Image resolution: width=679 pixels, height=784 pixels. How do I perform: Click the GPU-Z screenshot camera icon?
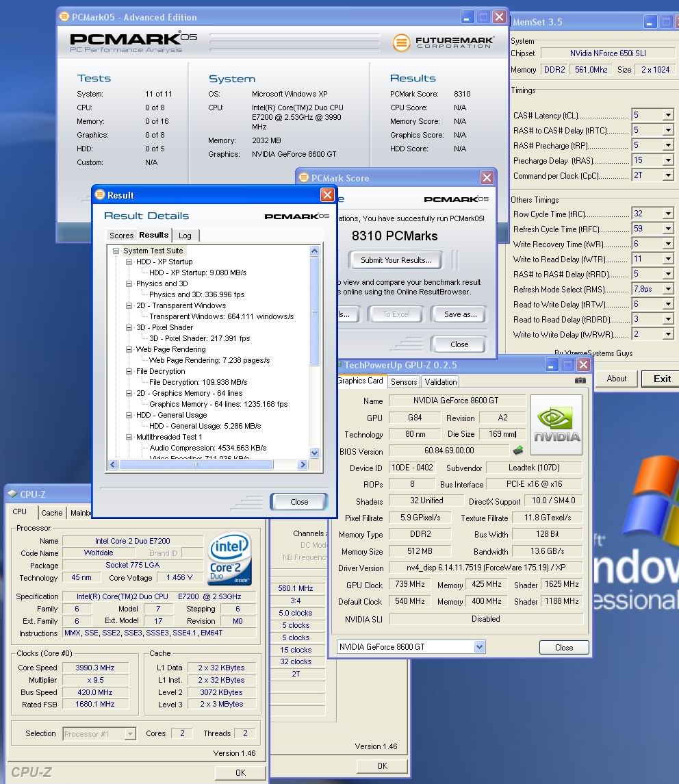click(x=580, y=381)
